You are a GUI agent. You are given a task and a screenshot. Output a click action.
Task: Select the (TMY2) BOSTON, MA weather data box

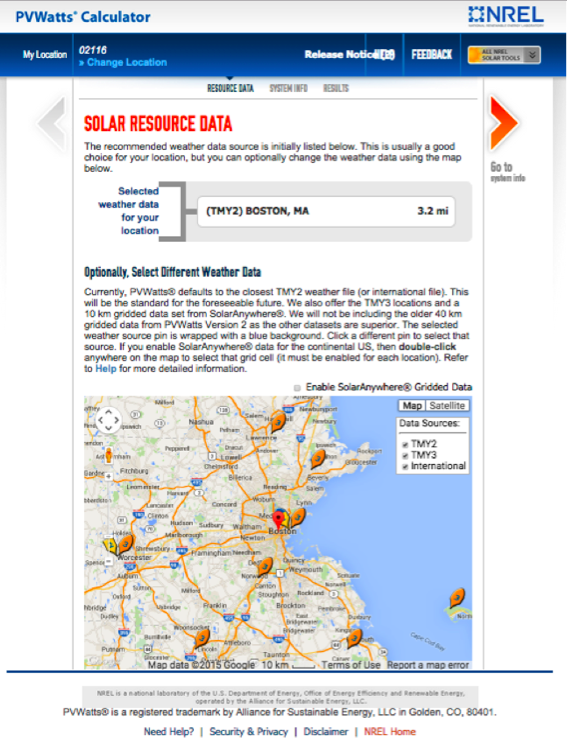[326, 211]
